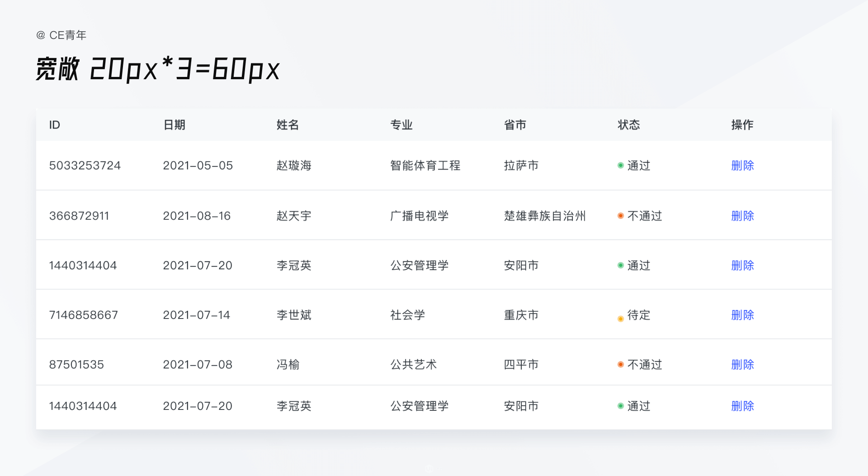Delete the row for 赵天宇
The image size is (868, 476).
pyautogui.click(x=742, y=216)
